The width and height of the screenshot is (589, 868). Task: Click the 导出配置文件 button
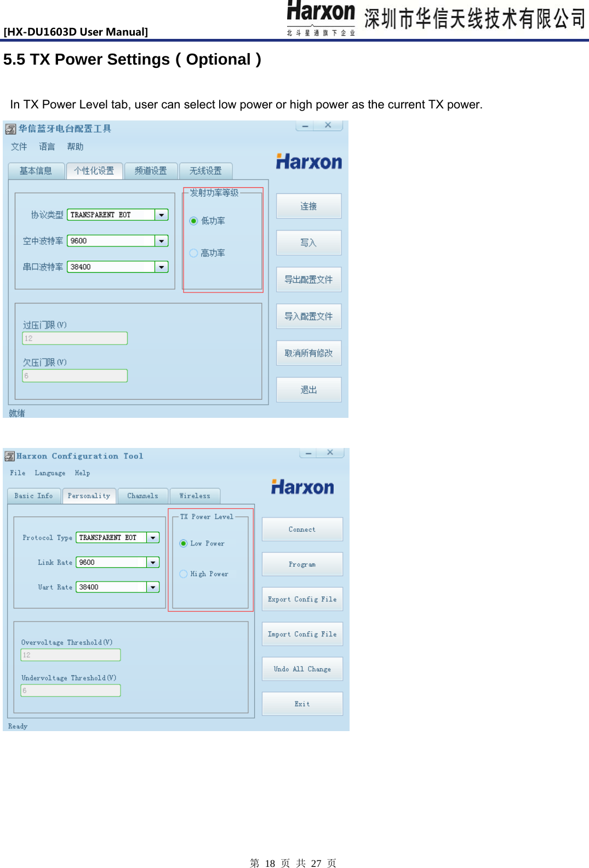308,279
